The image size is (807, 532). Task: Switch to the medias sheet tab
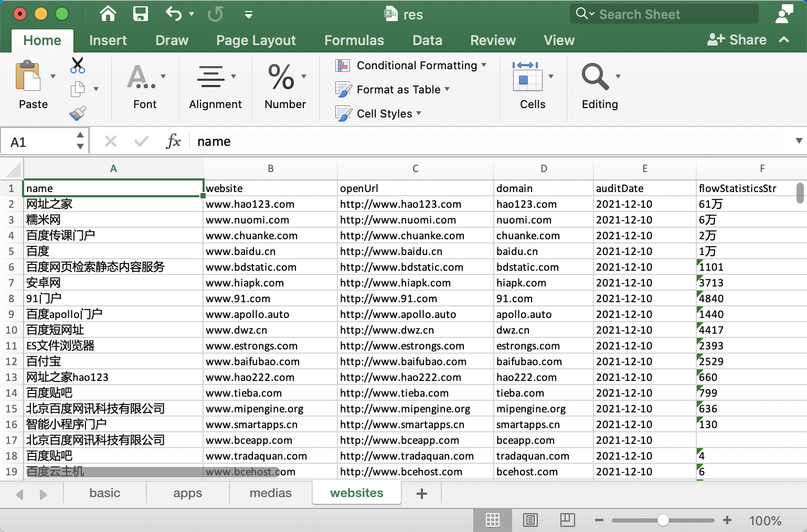pos(271,493)
